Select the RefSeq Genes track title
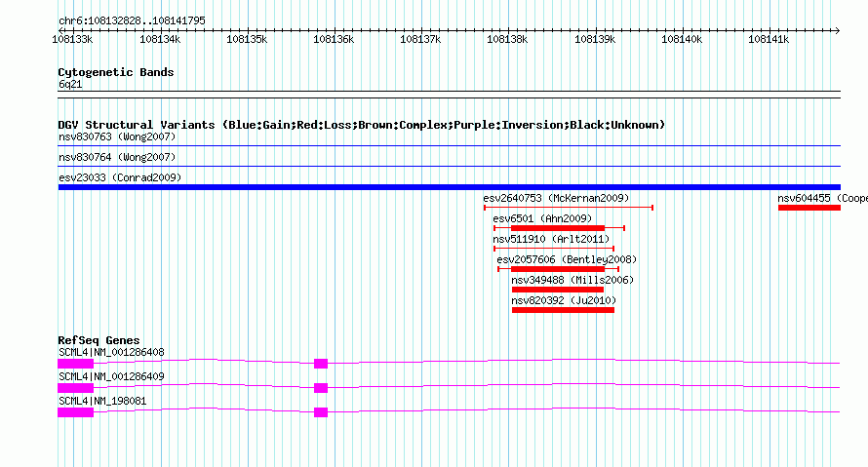Viewport: 868px width, 467px height. click(x=99, y=340)
